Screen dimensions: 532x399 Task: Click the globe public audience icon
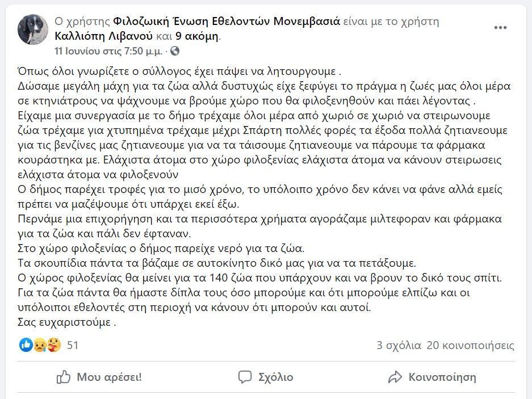[175, 51]
